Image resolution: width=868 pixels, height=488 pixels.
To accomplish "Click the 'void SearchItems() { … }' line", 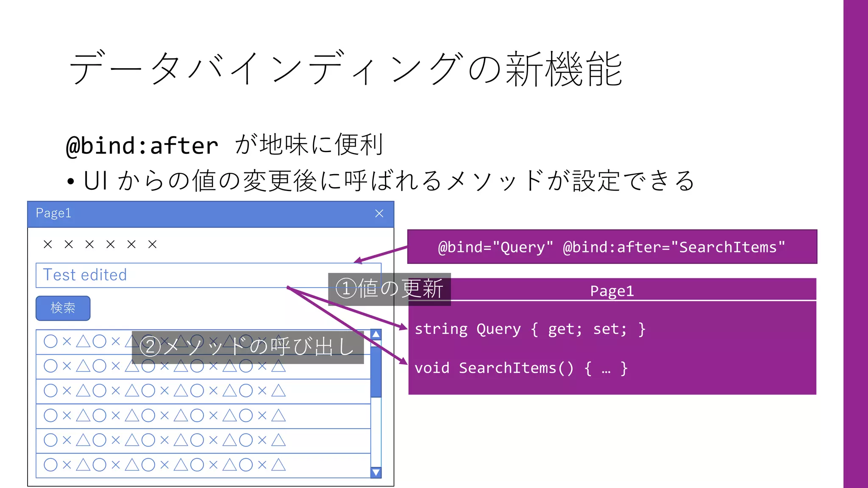I will [521, 368].
